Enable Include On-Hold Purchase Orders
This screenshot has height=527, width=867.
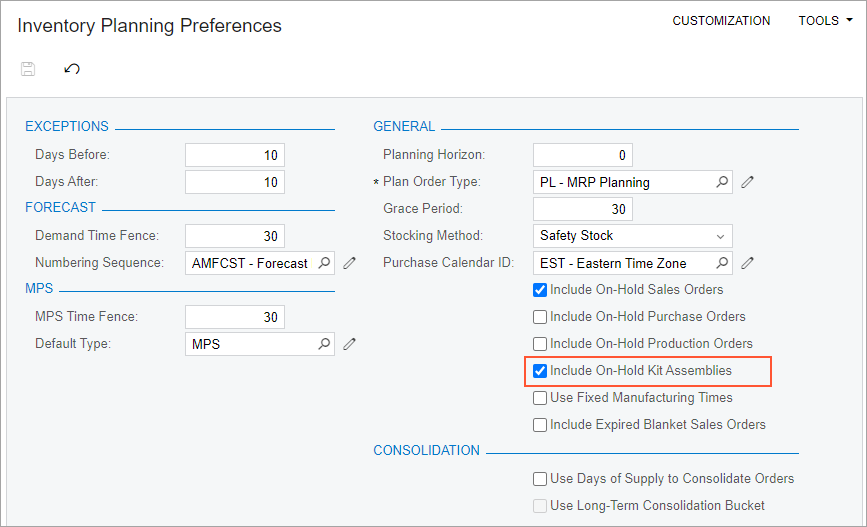540,317
